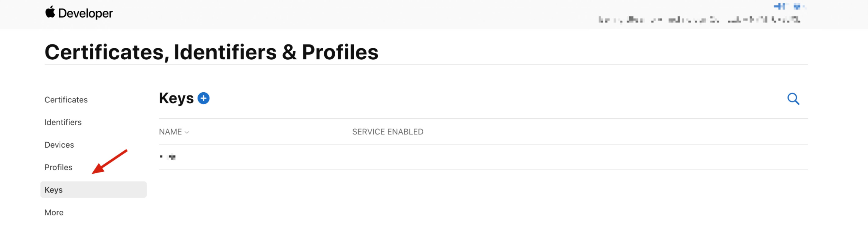Select the highlighted Keys sidebar item
Image resolution: width=868 pixels, height=237 pixels.
(x=93, y=190)
